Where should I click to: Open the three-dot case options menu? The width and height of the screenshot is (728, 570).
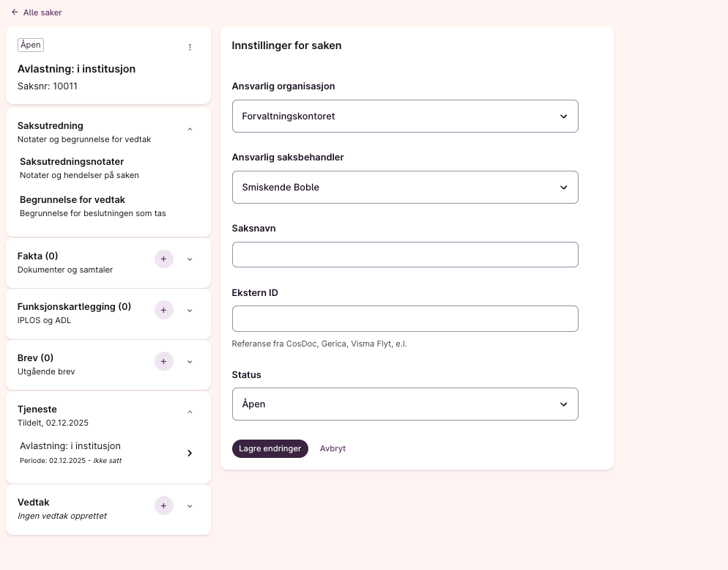coord(190,47)
